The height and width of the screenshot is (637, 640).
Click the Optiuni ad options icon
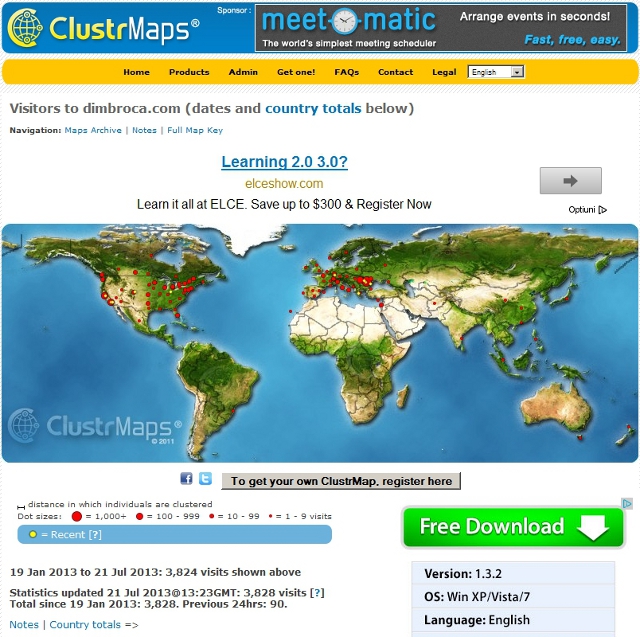(x=603, y=210)
